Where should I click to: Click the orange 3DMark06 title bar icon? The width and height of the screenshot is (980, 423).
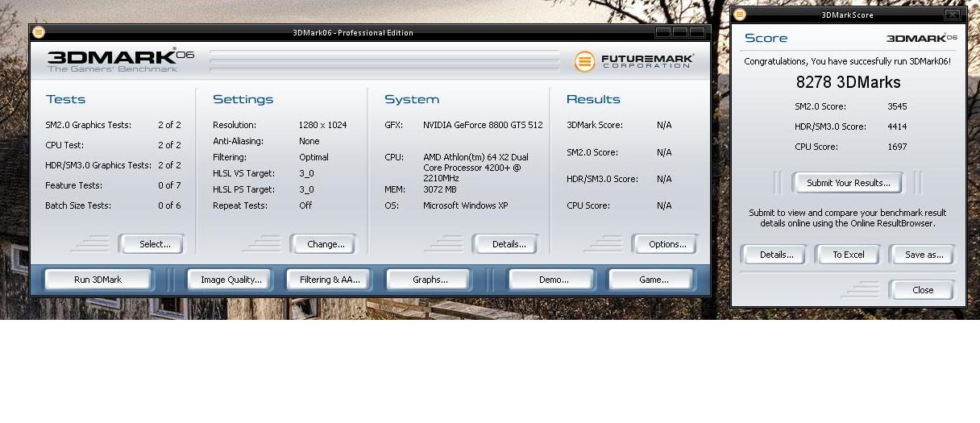(x=39, y=32)
